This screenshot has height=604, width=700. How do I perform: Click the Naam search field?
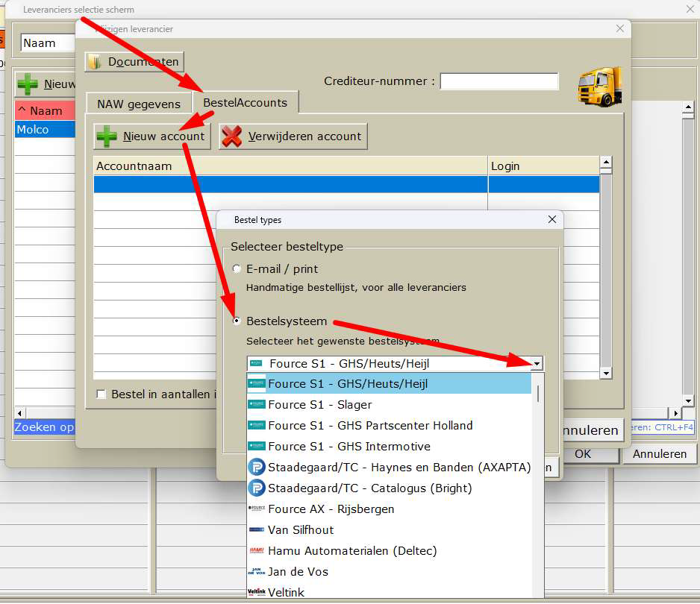[48, 43]
